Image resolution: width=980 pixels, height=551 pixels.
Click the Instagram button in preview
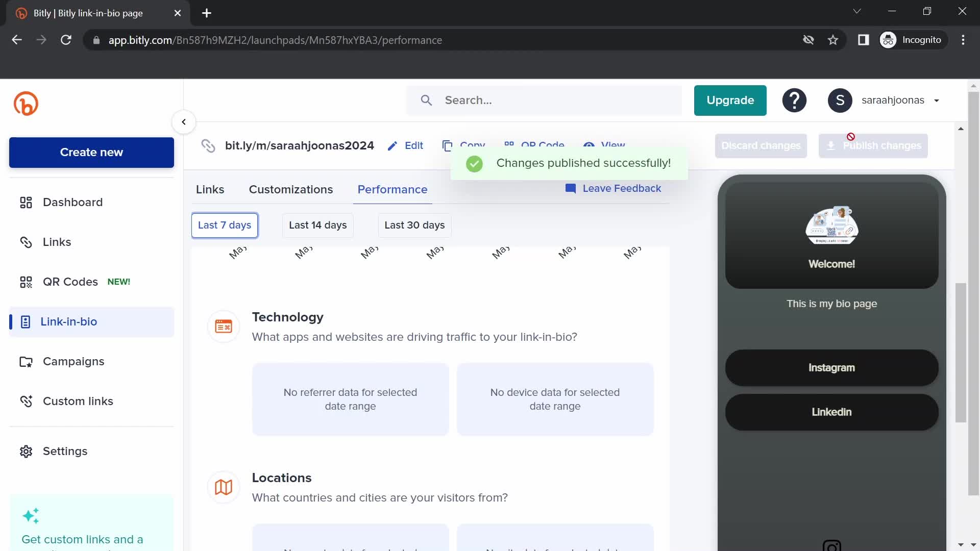(x=831, y=368)
